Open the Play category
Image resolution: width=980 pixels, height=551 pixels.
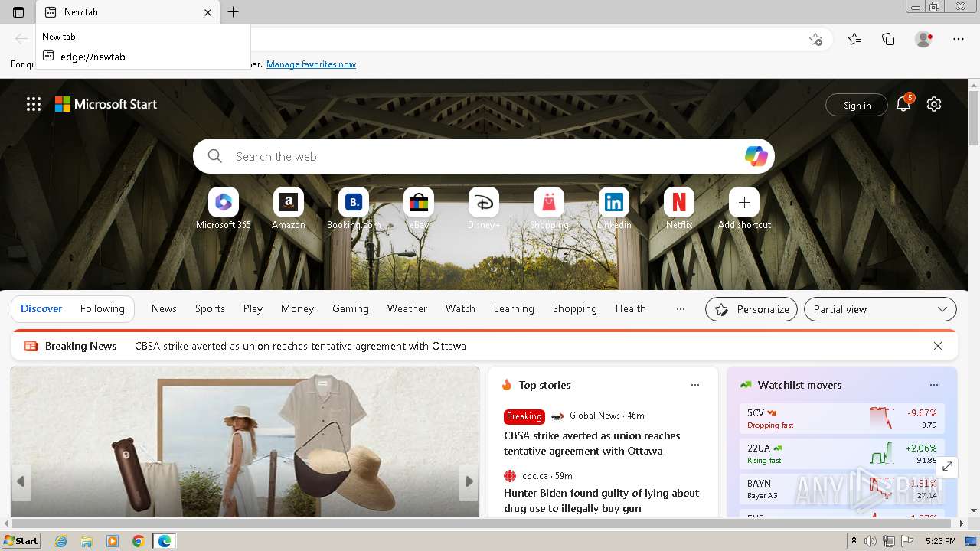253,308
